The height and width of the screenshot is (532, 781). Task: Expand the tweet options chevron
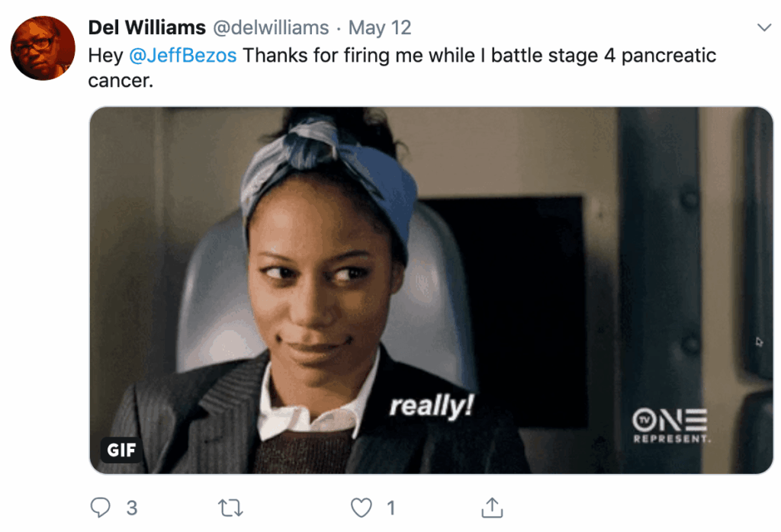click(763, 28)
